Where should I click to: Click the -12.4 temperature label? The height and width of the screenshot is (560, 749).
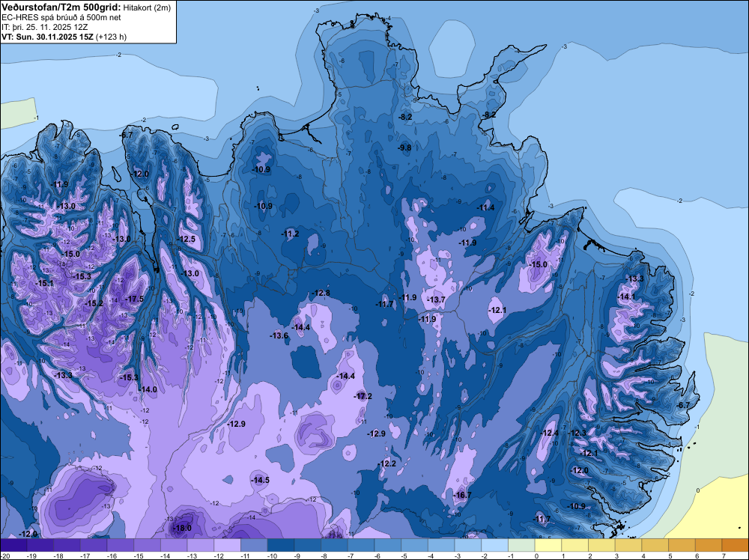(x=549, y=433)
